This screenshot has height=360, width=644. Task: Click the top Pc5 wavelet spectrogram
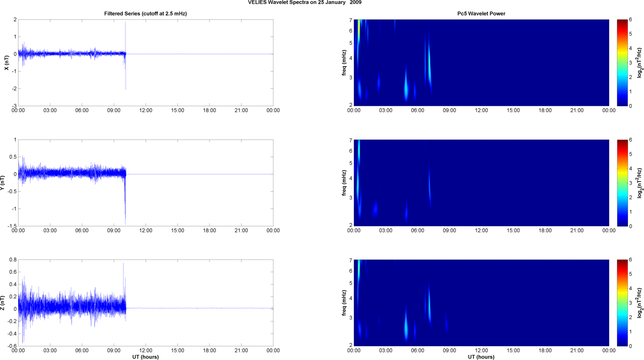(x=481, y=63)
